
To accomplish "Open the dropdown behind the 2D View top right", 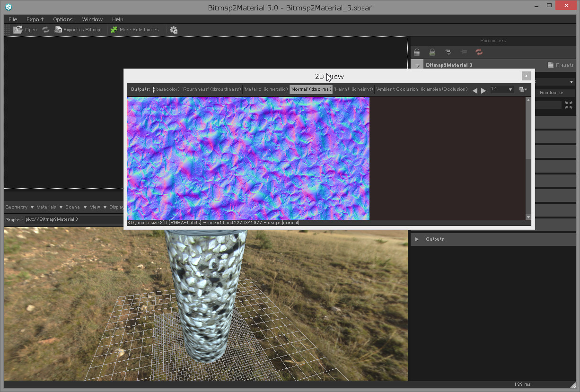I will click(571, 82).
